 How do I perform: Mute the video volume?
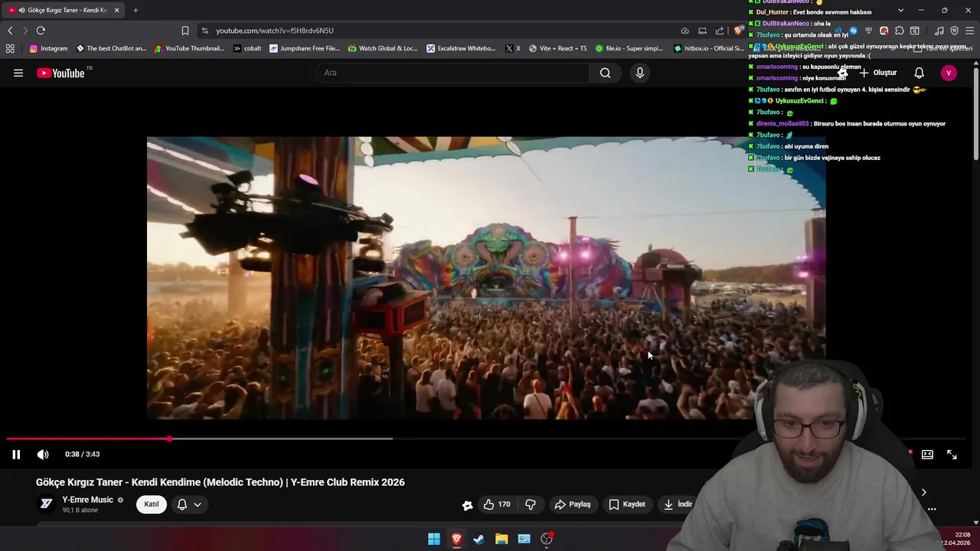pos(43,454)
